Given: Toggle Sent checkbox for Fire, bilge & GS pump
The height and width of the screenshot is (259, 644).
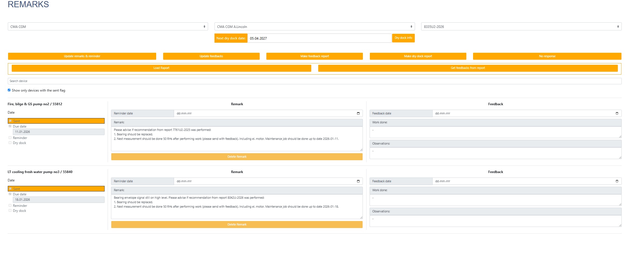Looking at the screenshot, I should coord(10,121).
